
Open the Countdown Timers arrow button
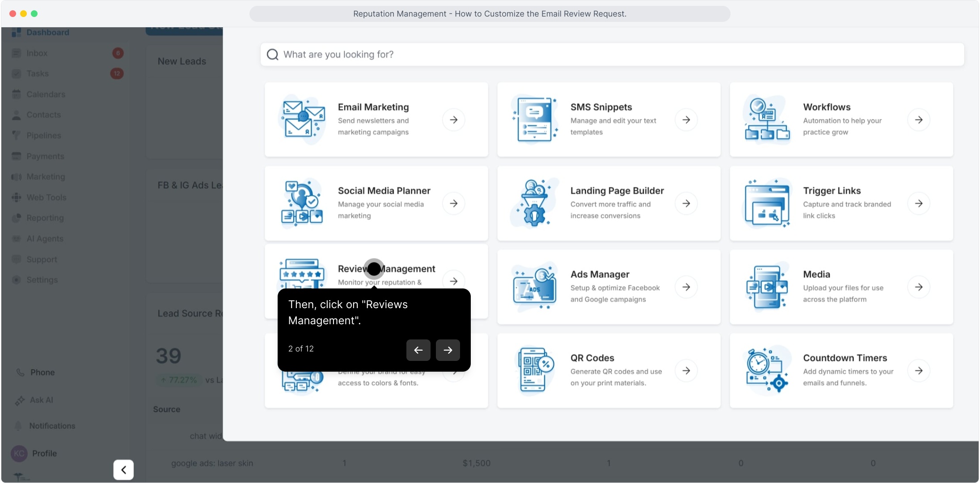[919, 371]
